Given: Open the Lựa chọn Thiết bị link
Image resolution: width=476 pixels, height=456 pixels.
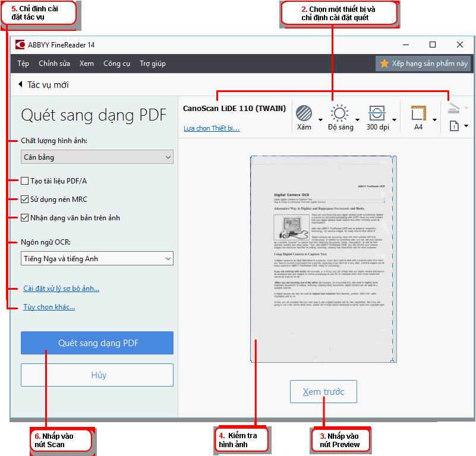Looking at the screenshot, I should pyautogui.click(x=212, y=128).
